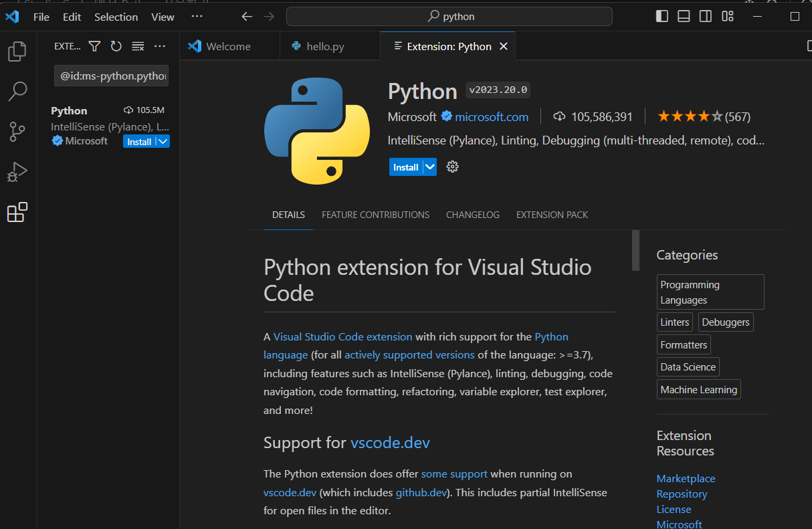The width and height of the screenshot is (812, 529).
Task: Open the View menu
Action: click(x=163, y=17)
